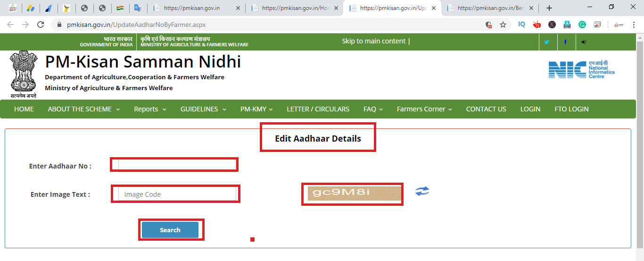The height and width of the screenshot is (261, 644).
Task: Click the blocked content shield icon
Action: tap(488, 25)
